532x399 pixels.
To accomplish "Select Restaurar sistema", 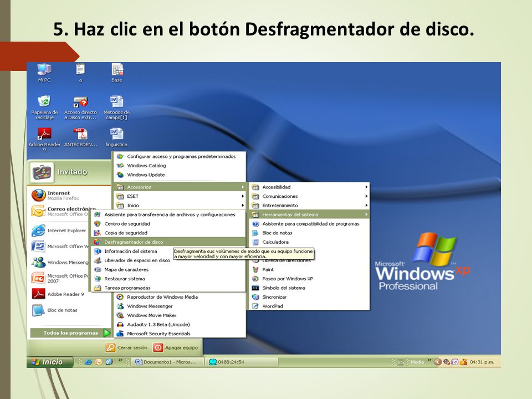I will click(x=169, y=279).
